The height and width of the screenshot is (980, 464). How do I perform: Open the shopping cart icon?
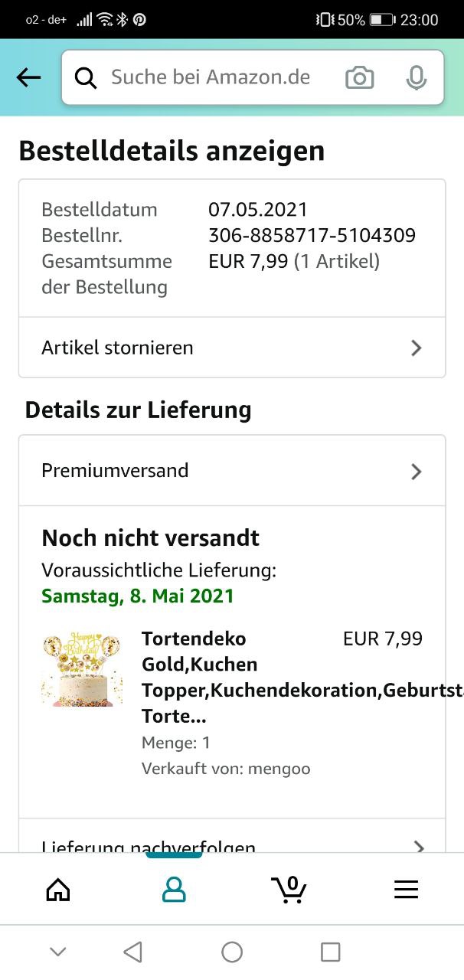tap(289, 888)
